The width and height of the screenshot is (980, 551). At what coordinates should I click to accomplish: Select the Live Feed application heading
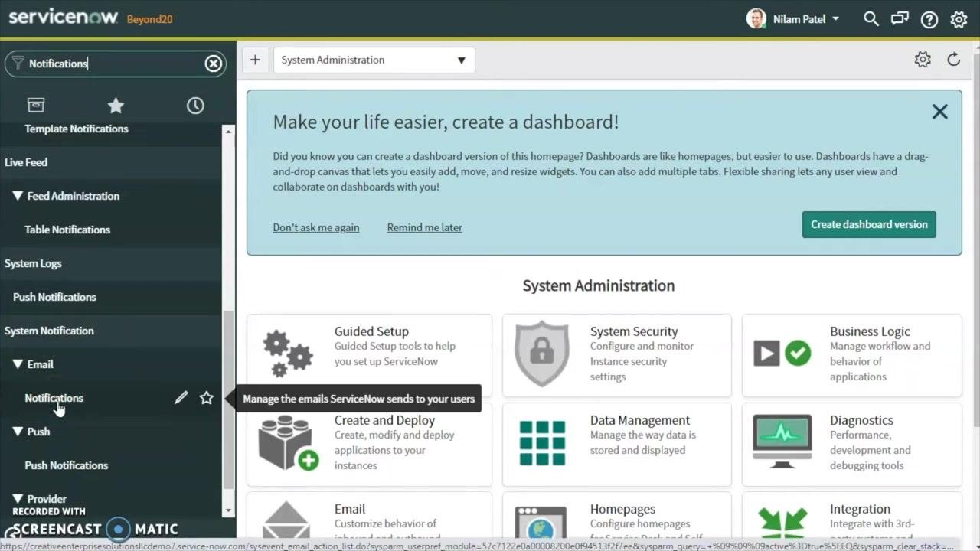point(26,162)
